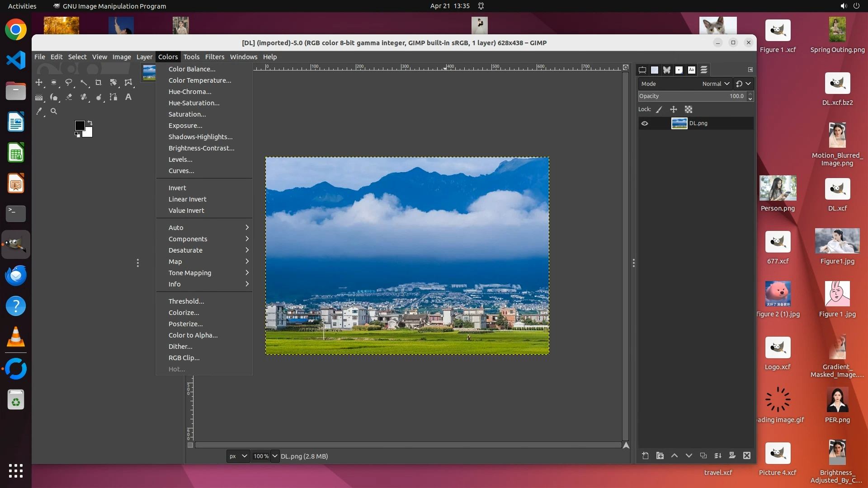Screen dimensions: 868x488
Task: Select the Free Select lasso tool
Action: (x=69, y=83)
